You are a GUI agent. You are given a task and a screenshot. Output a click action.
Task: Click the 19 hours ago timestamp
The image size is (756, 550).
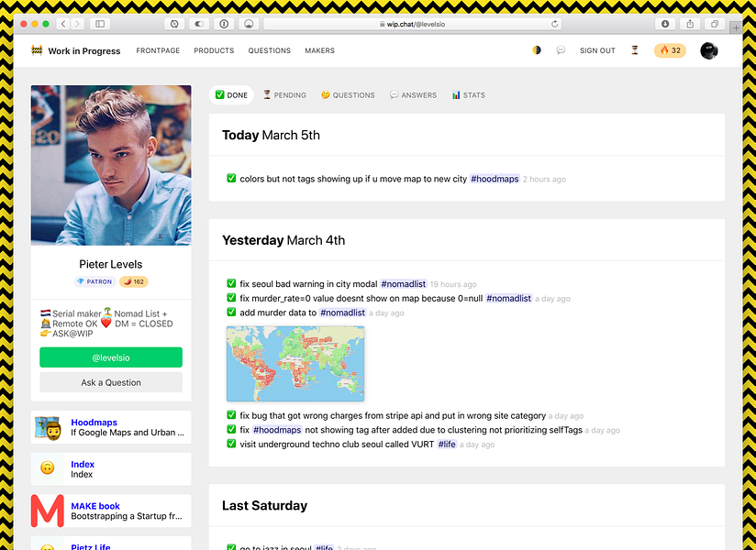(x=453, y=284)
